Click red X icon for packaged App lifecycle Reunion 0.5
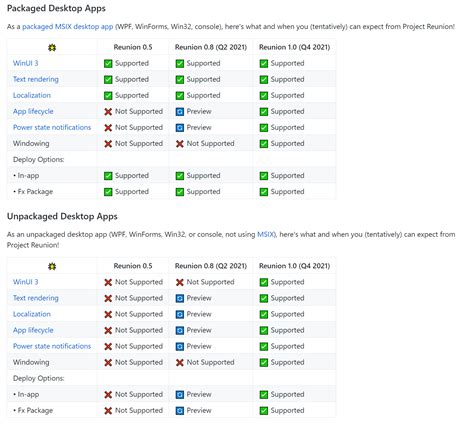474x426 pixels. 108,112
